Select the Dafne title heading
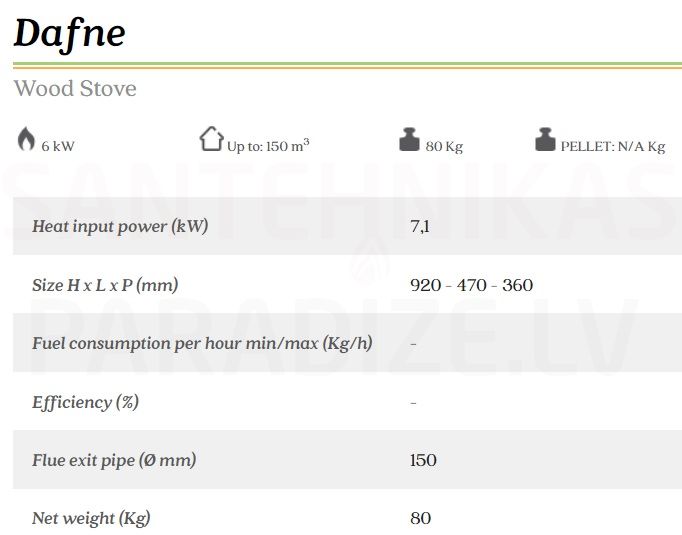 point(70,33)
